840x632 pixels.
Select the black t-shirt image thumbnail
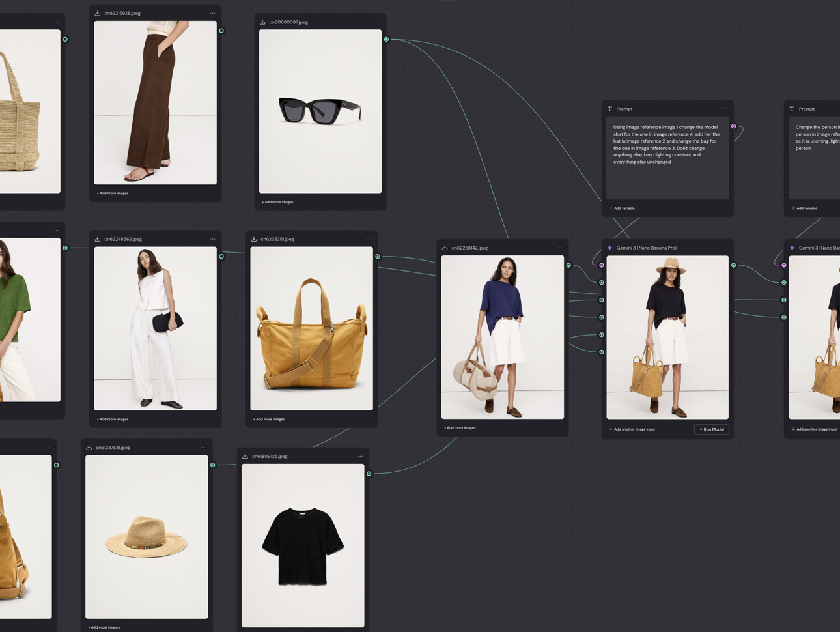[x=303, y=545]
